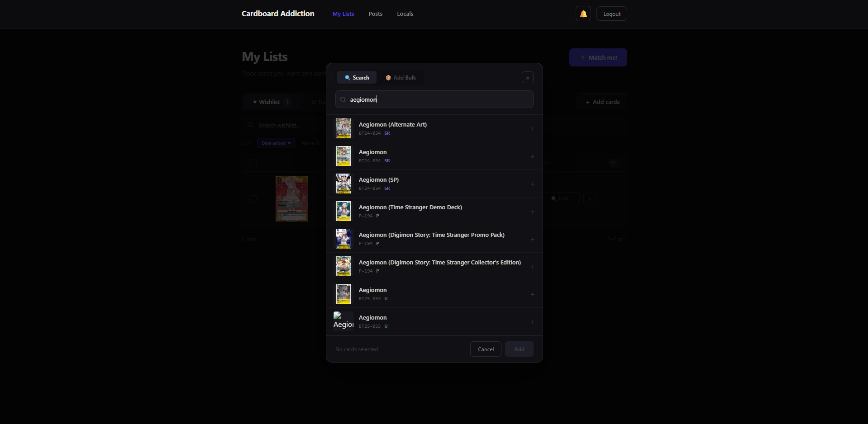The width and height of the screenshot is (868, 424).
Task: Select Aegiomon (Digimon Story: Time Stranger Promo Pack)
Action: tap(432, 235)
